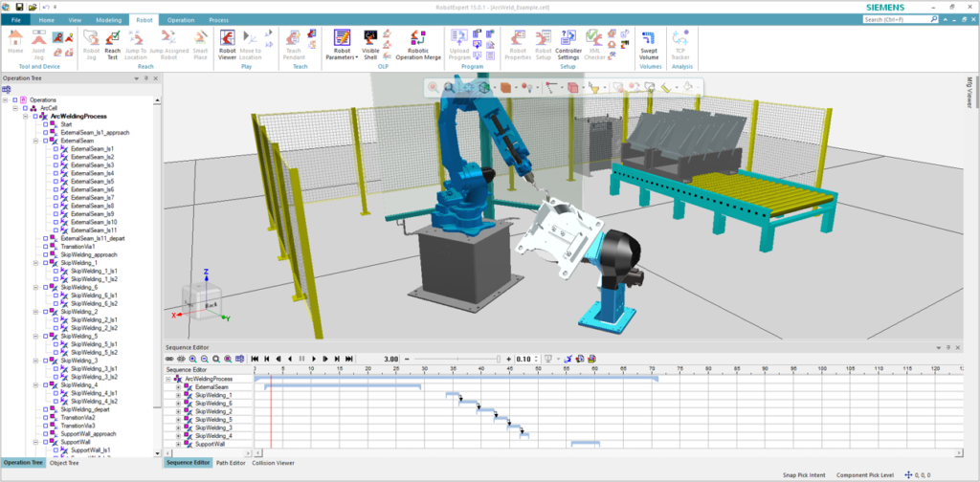Open the Path Editor tab
This screenshot has width=980, height=482.
click(x=231, y=463)
